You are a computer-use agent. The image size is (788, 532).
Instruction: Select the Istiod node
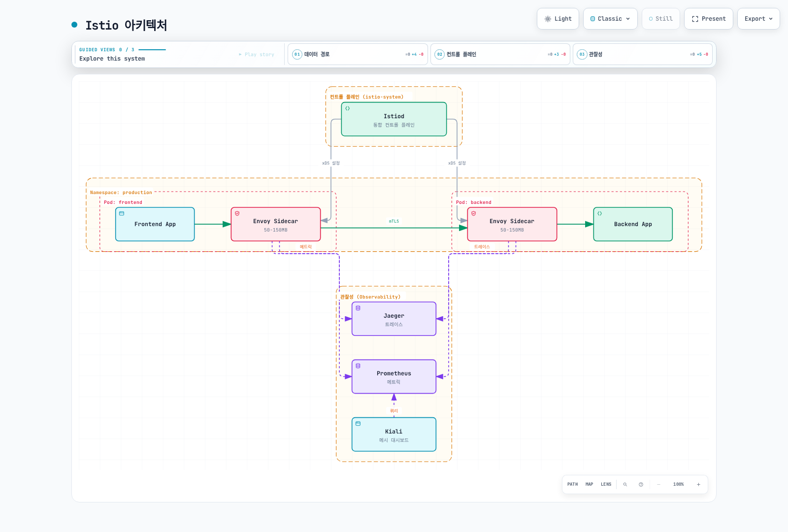pyautogui.click(x=394, y=119)
